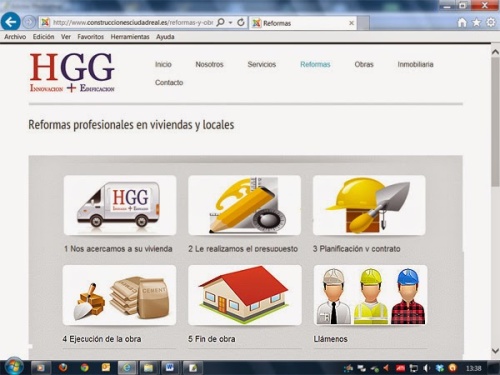Click the refresh page icon

(241, 23)
